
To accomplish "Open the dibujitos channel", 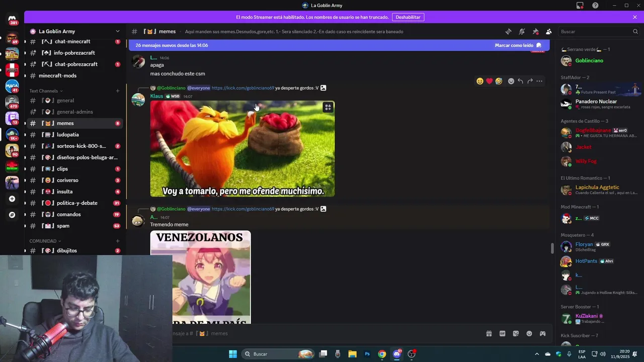I will (x=75, y=250).
